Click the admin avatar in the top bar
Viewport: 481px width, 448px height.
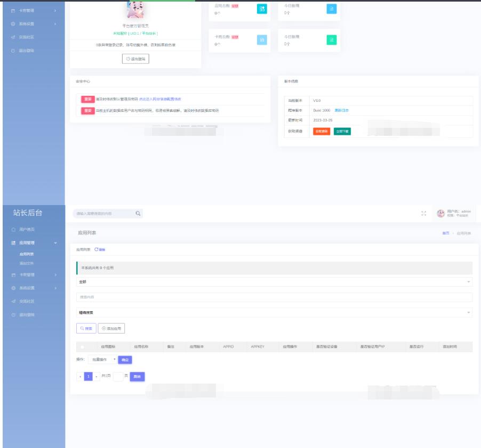pyautogui.click(x=440, y=214)
